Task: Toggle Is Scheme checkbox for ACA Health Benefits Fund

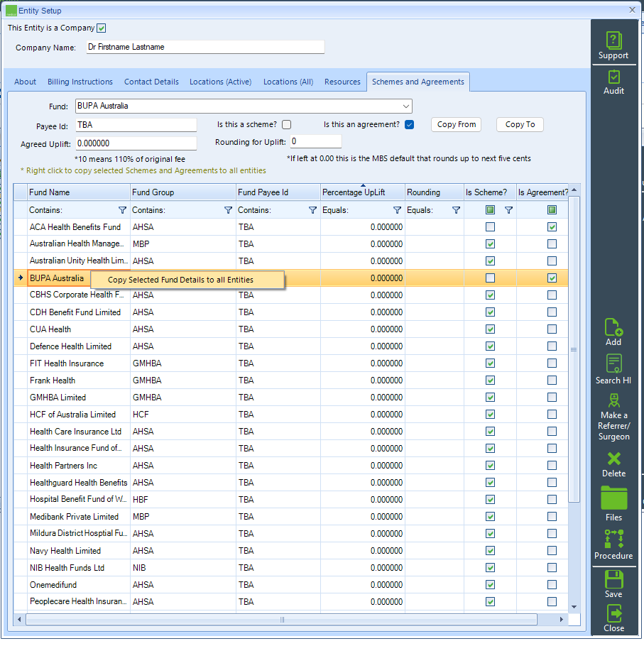Action: (490, 227)
